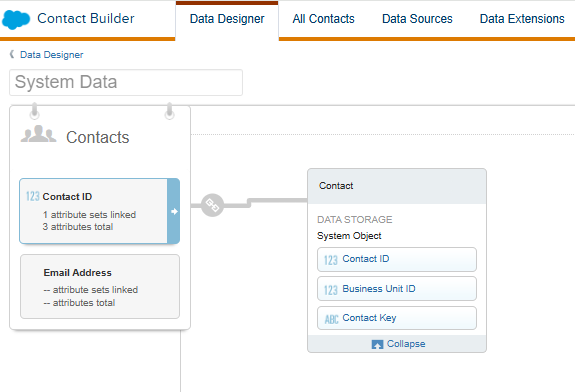
Task: Click '-- attributes total' text
Action: 79,303
